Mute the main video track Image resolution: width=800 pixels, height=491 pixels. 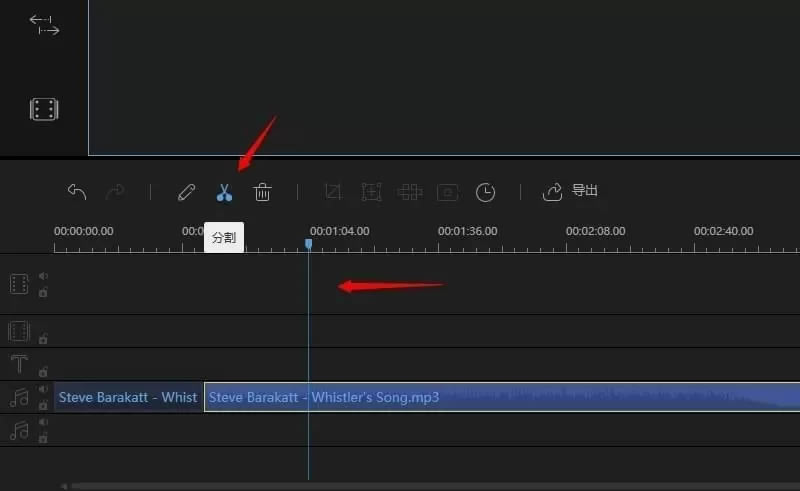43,277
